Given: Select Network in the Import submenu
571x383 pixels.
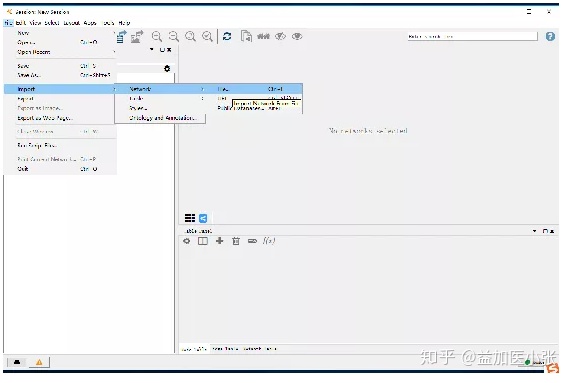Looking at the screenshot, I should click(160, 89).
